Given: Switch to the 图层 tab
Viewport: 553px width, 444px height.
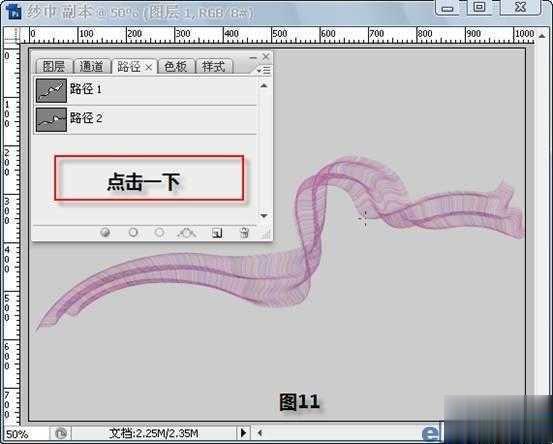Looking at the screenshot, I should (x=54, y=66).
